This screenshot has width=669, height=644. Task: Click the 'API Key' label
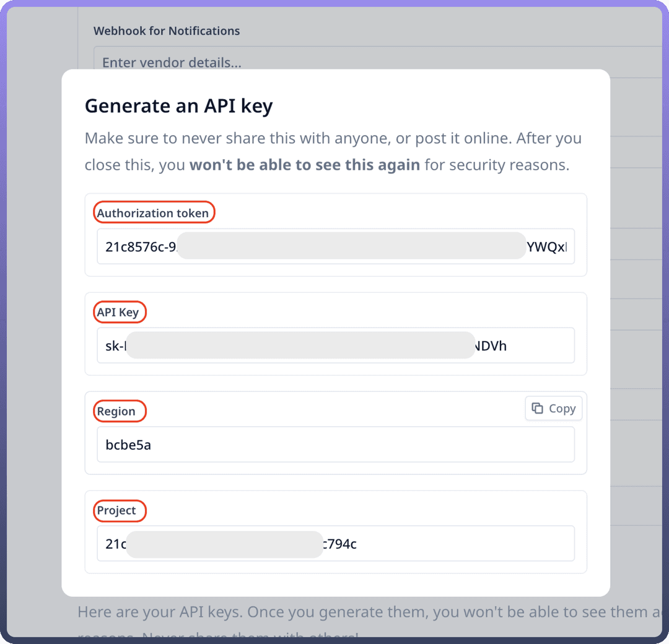[x=118, y=312]
